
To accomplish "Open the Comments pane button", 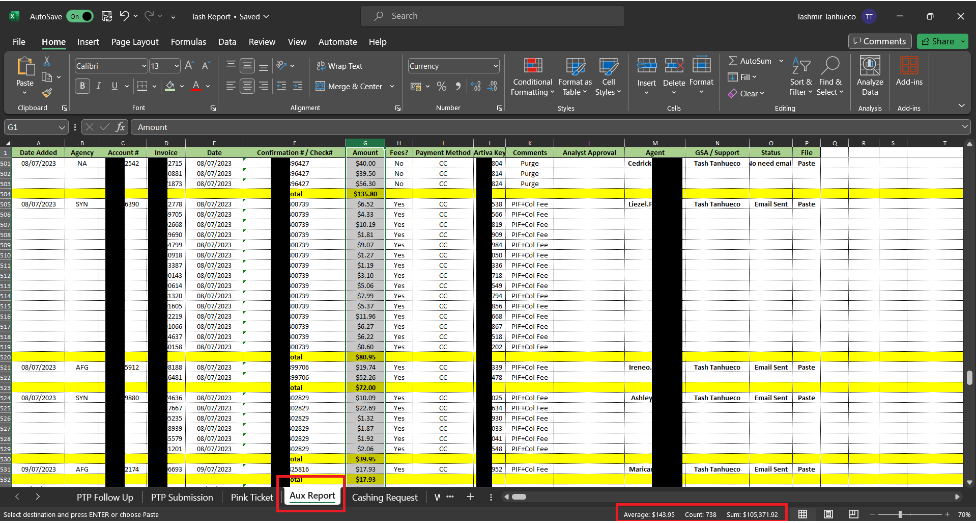I will [x=879, y=41].
